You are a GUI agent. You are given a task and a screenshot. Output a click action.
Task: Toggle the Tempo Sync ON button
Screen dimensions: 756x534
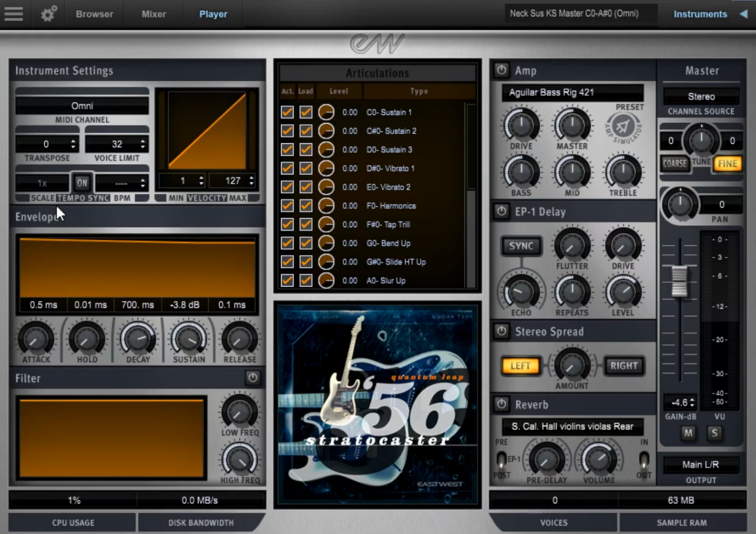coord(82,183)
